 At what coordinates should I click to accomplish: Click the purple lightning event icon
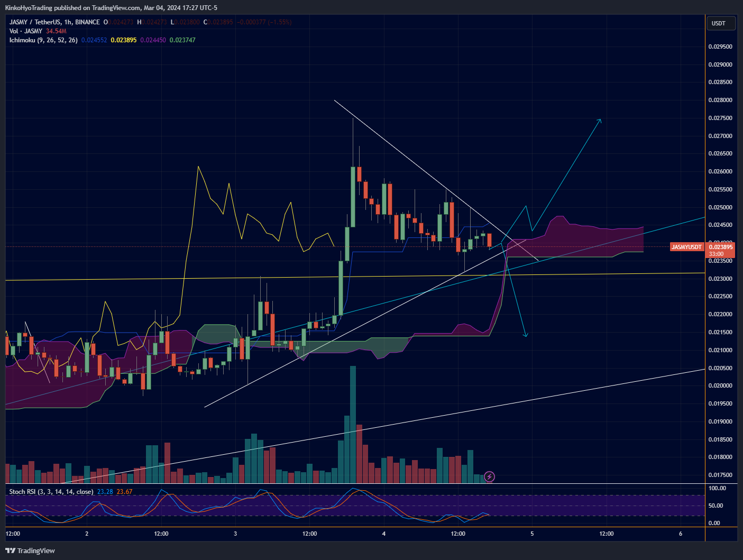(490, 477)
